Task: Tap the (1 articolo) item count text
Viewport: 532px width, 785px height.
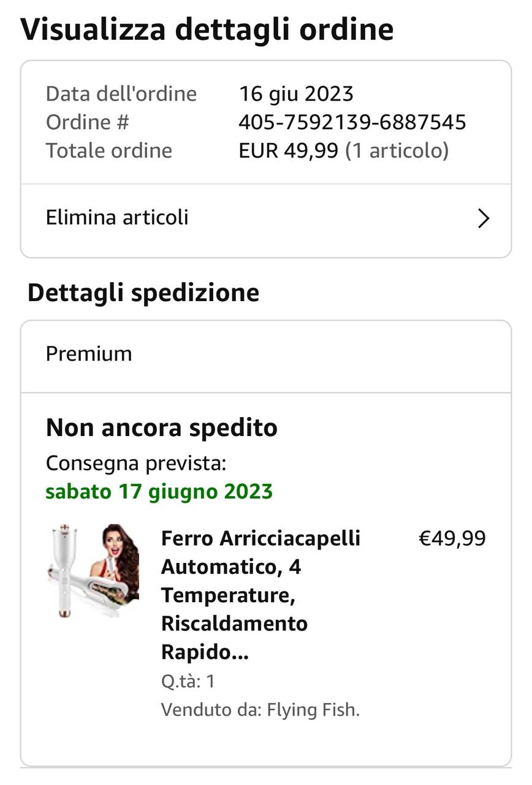Action: (x=397, y=151)
